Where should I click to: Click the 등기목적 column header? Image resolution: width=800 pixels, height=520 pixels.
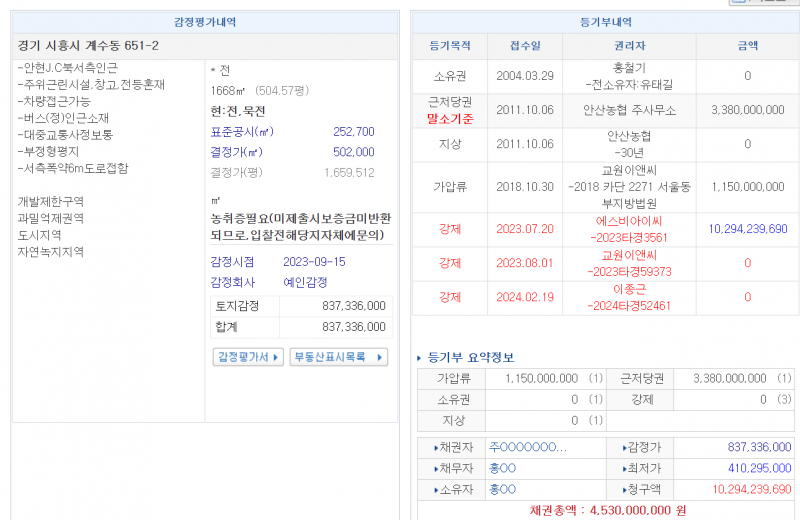pos(449,46)
